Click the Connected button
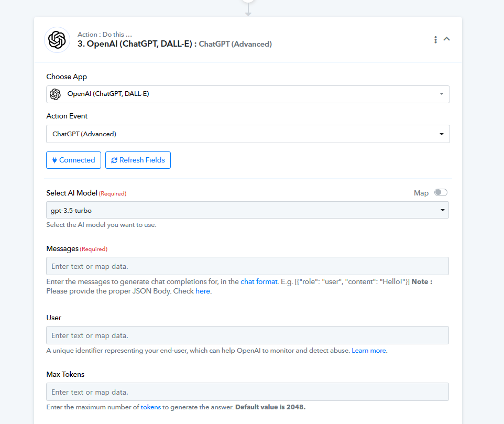This screenshot has width=504, height=424. click(x=73, y=160)
